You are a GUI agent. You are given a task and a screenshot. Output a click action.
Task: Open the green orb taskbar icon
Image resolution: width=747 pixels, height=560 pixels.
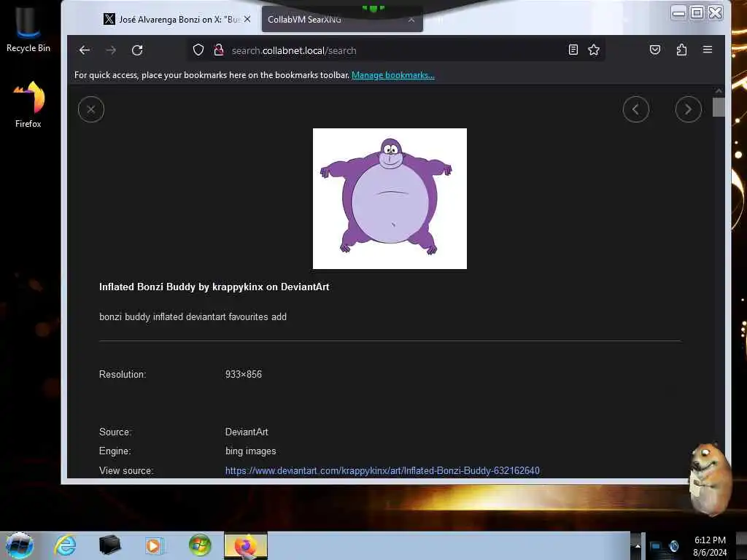click(200, 545)
